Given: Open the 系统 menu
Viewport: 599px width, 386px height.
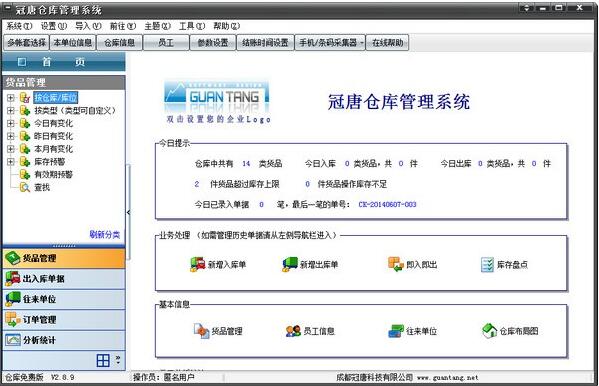Looking at the screenshot, I should tap(19, 26).
